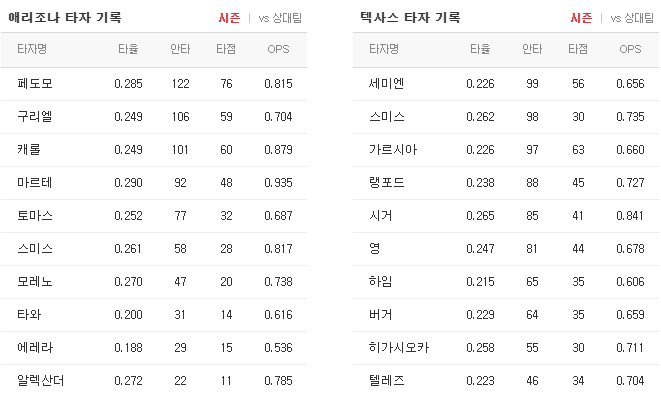Select player 가르시아 row
This screenshot has width=661, height=403.
pos(506,150)
